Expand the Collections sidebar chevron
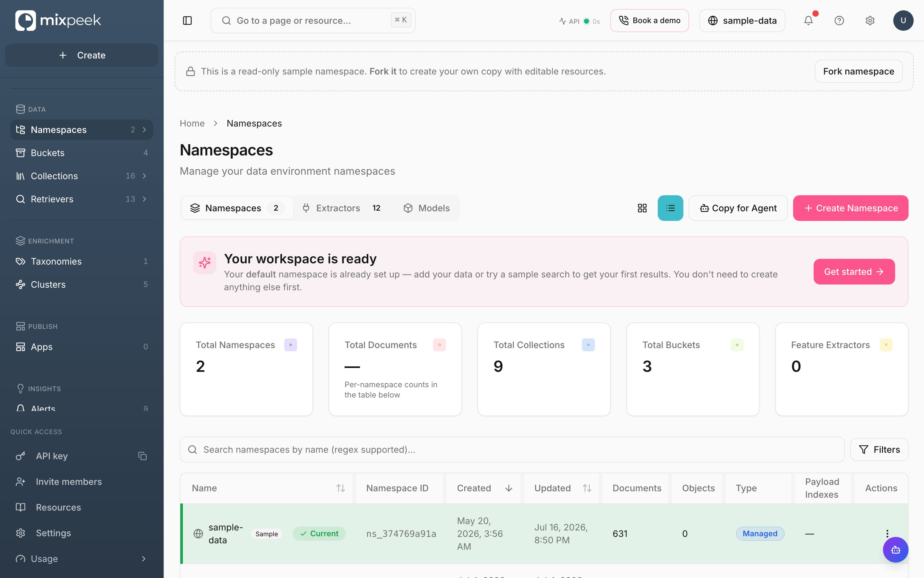 coord(144,176)
